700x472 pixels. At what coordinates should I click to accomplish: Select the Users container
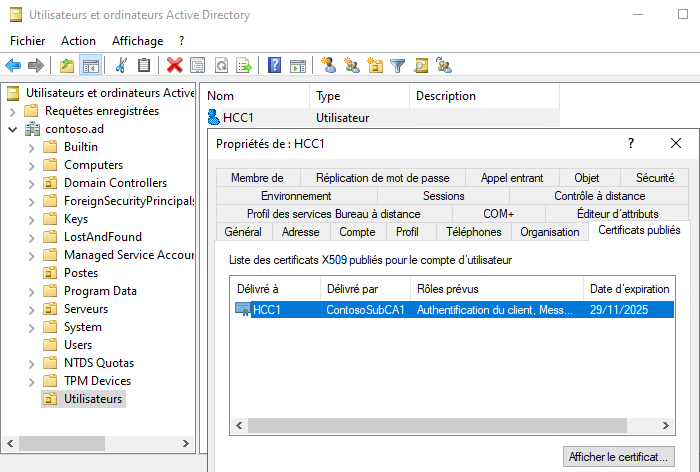[x=78, y=345]
